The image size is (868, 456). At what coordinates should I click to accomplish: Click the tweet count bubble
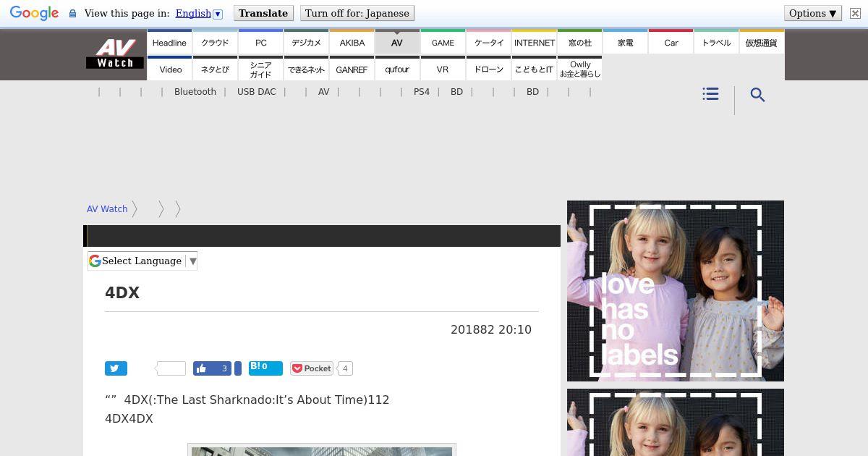[x=171, y=368]
